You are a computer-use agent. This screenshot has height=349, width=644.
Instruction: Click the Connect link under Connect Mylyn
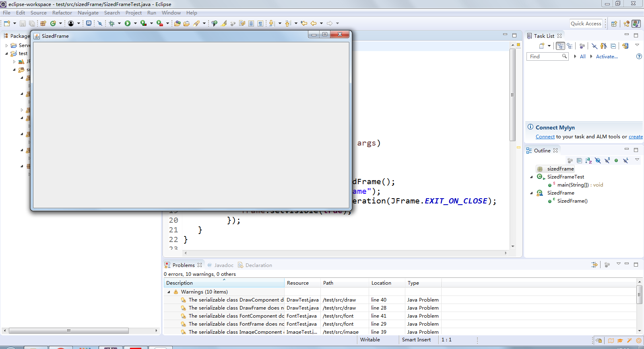click(545, 137)
